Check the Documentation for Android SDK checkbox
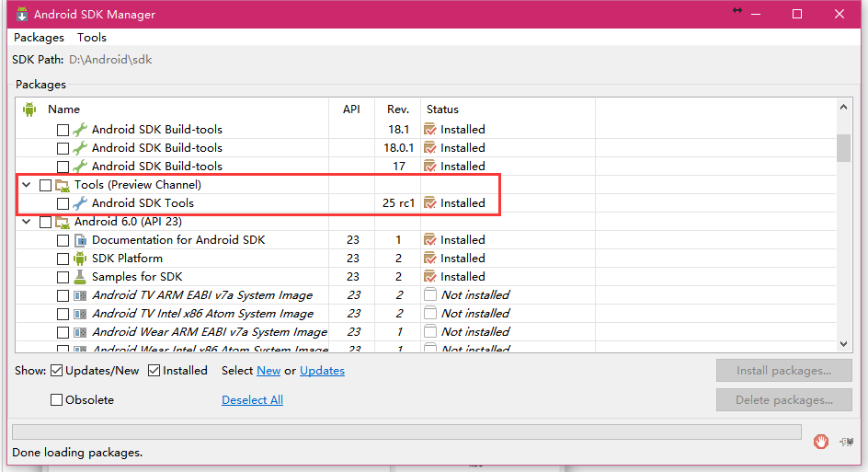The height and width of the screenshot is (472, 868). [x=63, y=241]
